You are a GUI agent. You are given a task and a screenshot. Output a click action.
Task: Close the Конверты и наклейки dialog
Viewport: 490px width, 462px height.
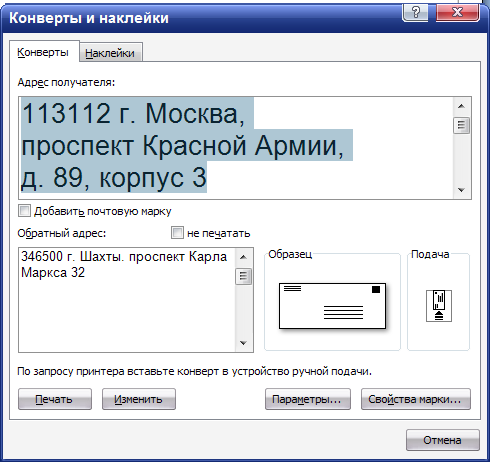[x=458, y=13]
